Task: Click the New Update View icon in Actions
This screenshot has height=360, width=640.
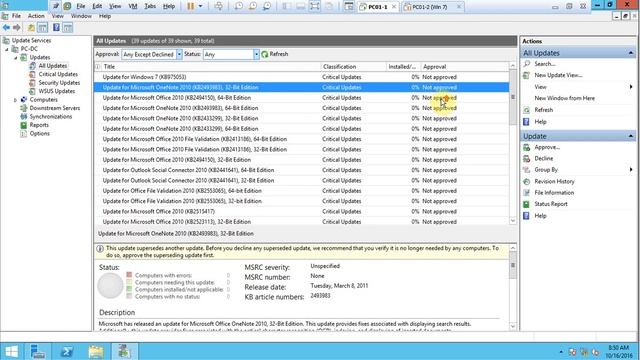Action: [x=527, y=75]
